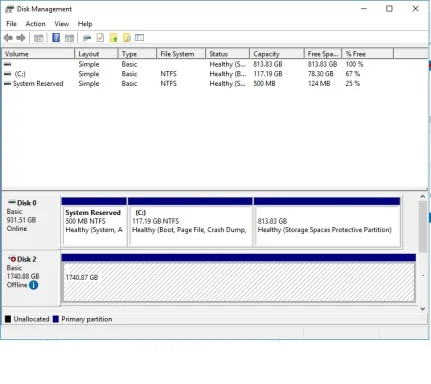Click the 25 % free cell
431x384 pixels.
pyautogui.click(x=353, y=83)
